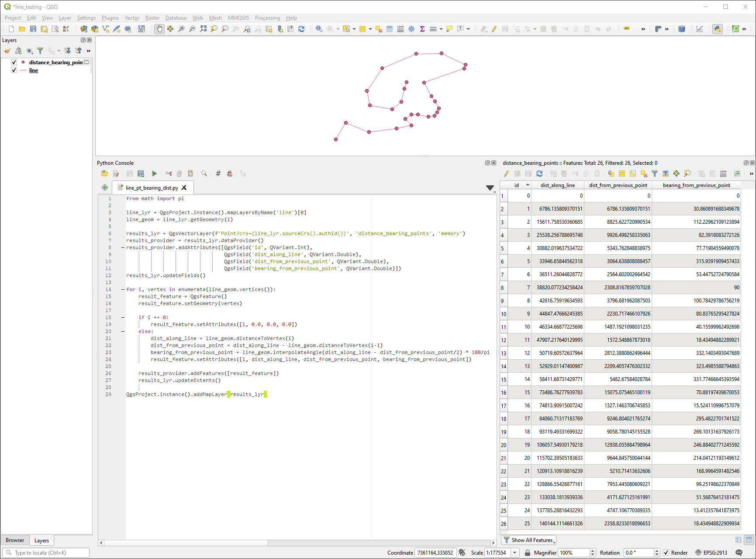Select the Identify Features tool
The image size is (756, 559).
pos(319,29)
